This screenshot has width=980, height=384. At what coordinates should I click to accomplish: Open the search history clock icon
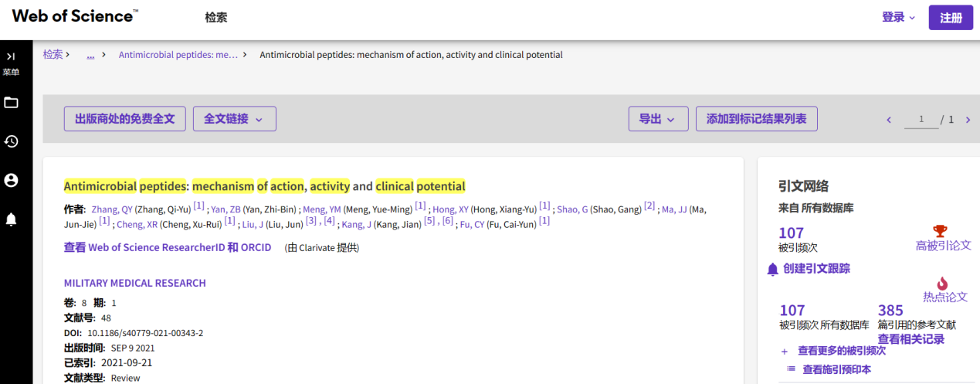11,141
